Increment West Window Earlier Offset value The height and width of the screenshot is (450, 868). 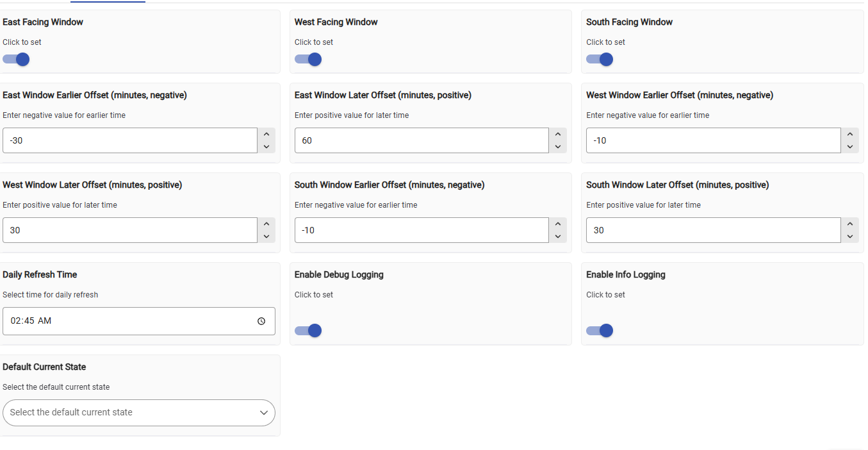(850, 134)
